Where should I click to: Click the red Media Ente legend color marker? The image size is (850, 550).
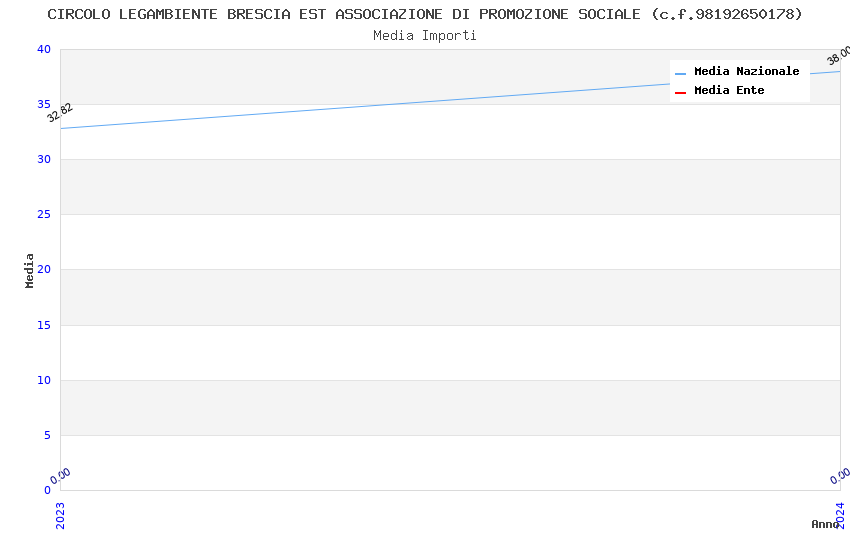point(680,93)
